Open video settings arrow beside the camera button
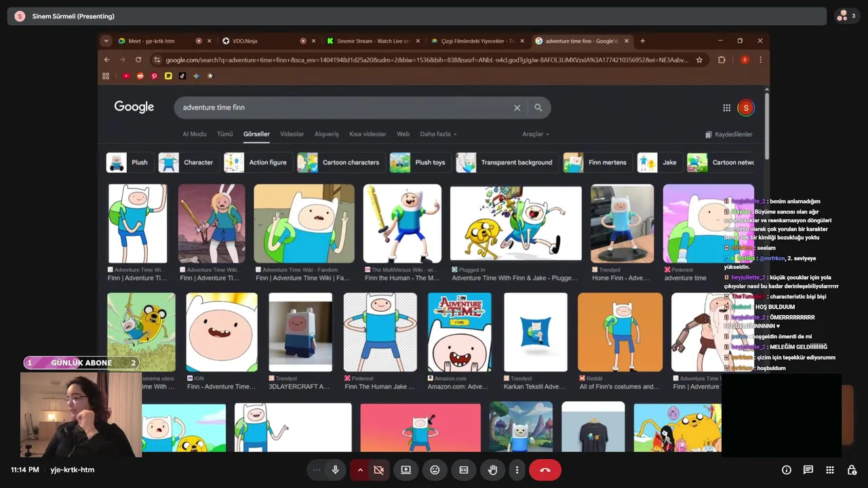Image resolution: width=868 pixels, height=488 pixels. point(360,470)
